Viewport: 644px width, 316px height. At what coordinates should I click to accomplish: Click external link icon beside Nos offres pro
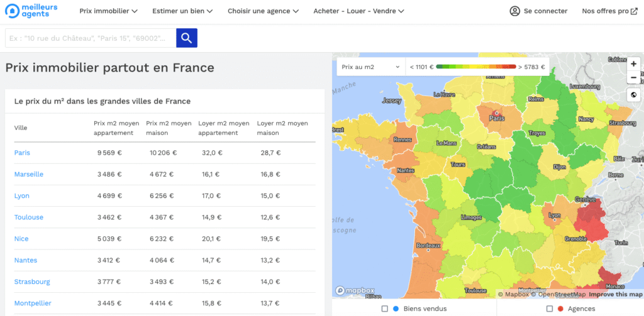coord(634,11)
